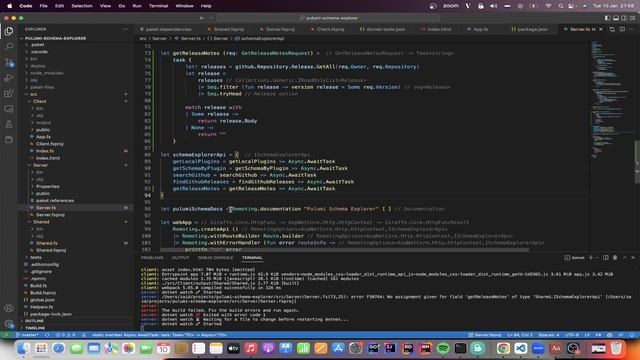Open the Extensions view in the activity bar
The image size is (640, 360).
9,93
